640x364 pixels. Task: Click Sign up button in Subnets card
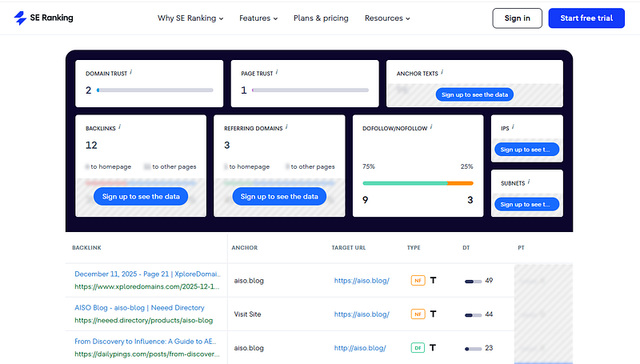tap(526, 204)
